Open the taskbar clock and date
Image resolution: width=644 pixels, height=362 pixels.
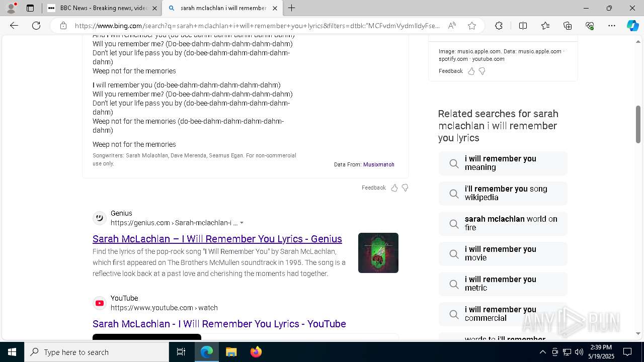coord(601,352)
